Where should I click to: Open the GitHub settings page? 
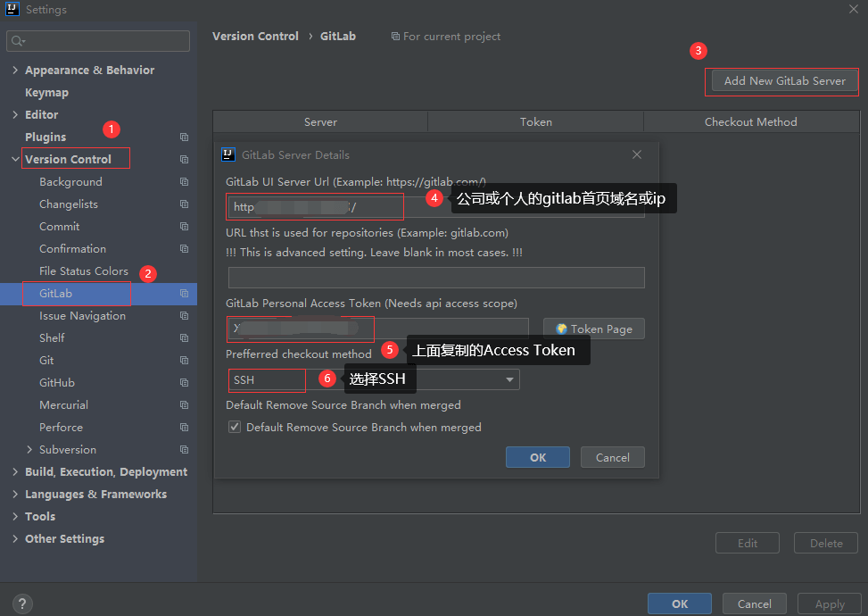coord(57,383)
